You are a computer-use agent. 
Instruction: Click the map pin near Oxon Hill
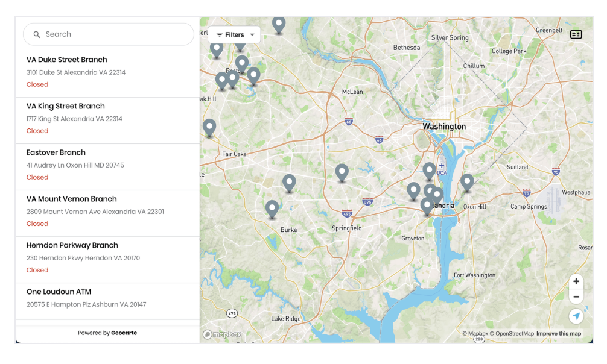pos(467,182)
